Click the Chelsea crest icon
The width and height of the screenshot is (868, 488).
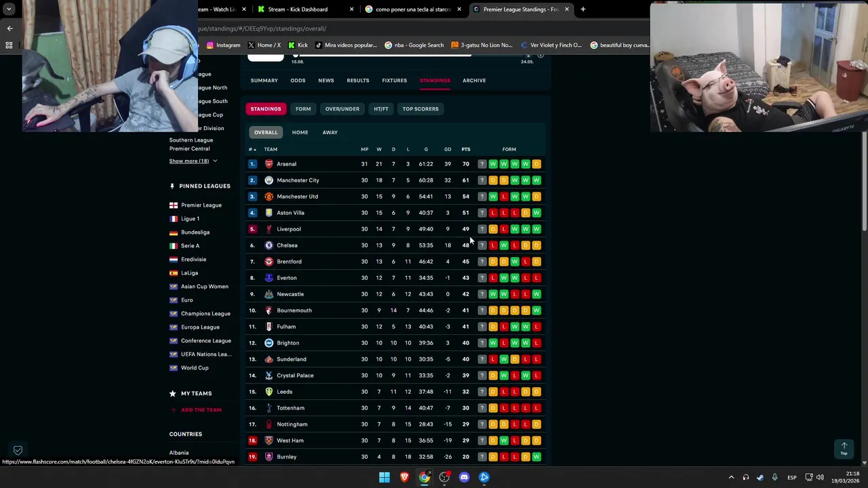[269, 245]
